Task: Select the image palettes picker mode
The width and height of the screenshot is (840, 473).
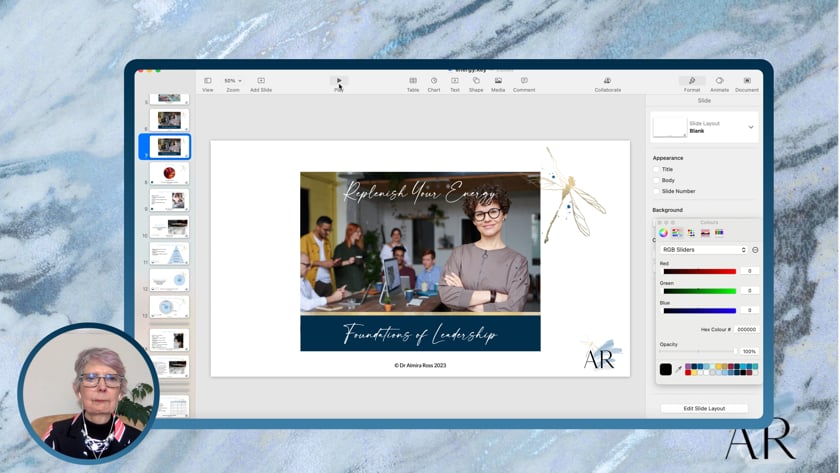Action: (x=705, y=232)
